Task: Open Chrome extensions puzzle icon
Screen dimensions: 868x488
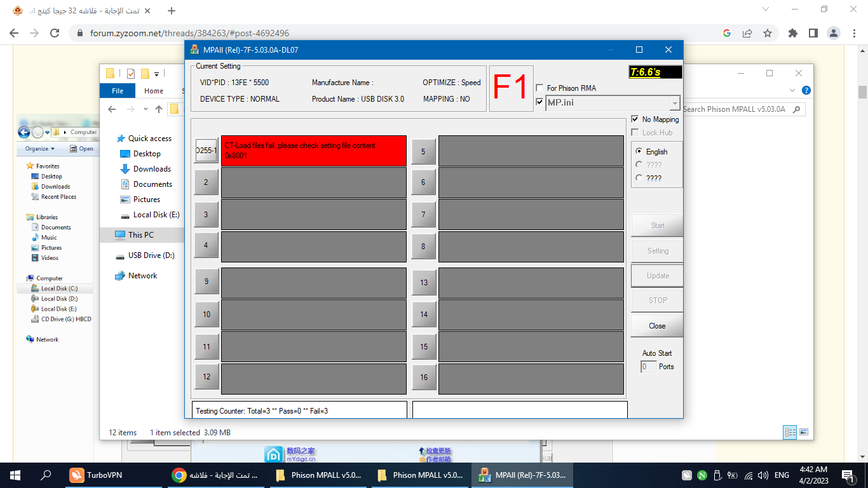Action: (x=792, y=33)
